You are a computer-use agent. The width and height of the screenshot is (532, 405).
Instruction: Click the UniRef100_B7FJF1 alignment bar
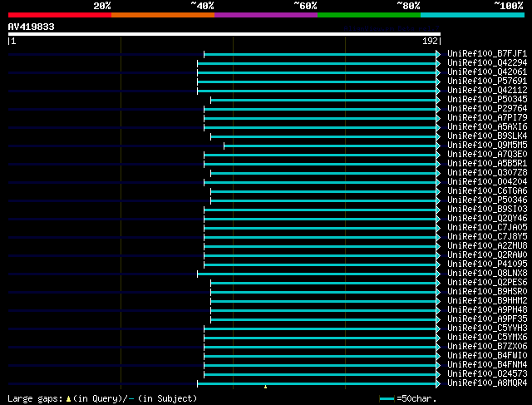(x=320, y=54)
